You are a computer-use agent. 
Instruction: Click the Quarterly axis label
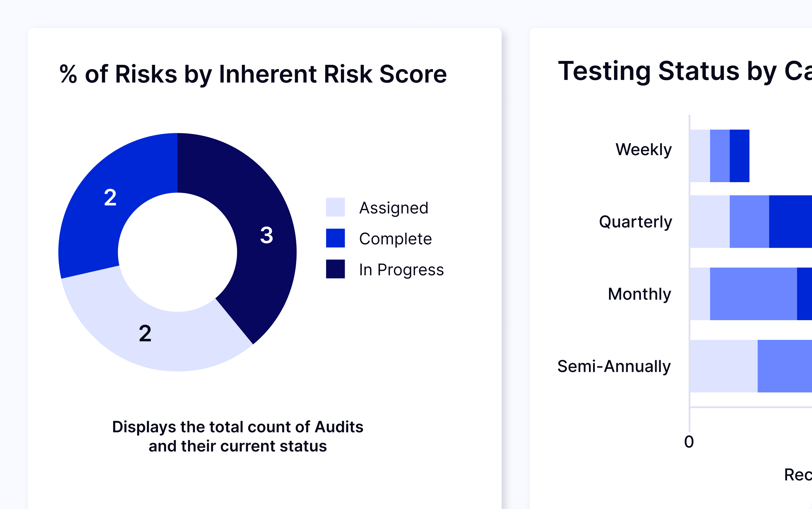pos(635,222)
